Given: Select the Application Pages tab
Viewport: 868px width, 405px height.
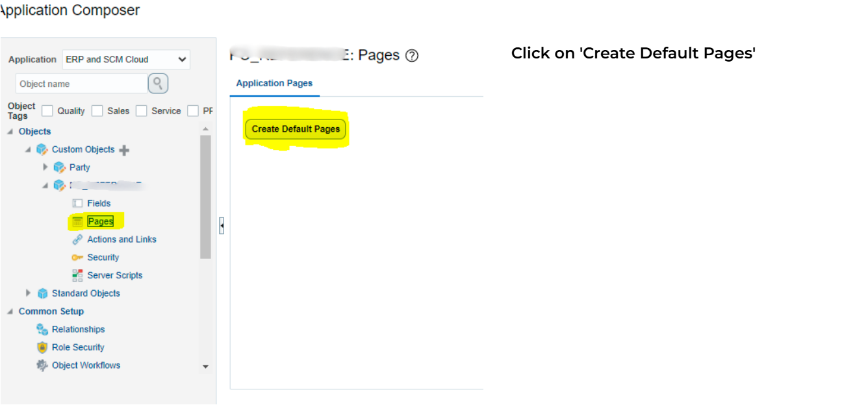Looking at the screenshot, I should click(x=274, y=83).
